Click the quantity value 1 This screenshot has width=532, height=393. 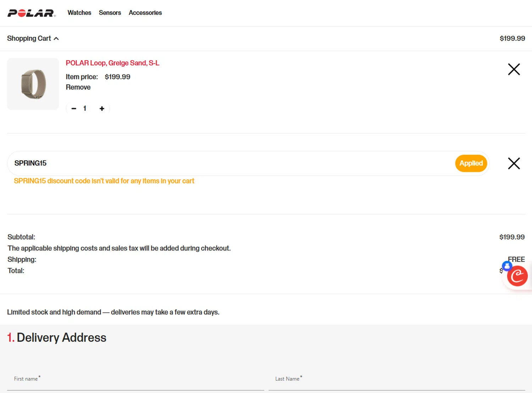pos(85,108)
